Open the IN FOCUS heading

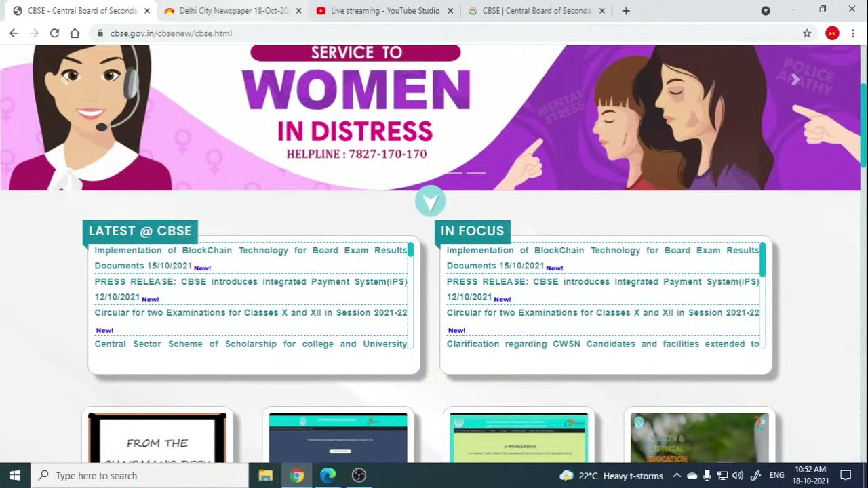472,231
